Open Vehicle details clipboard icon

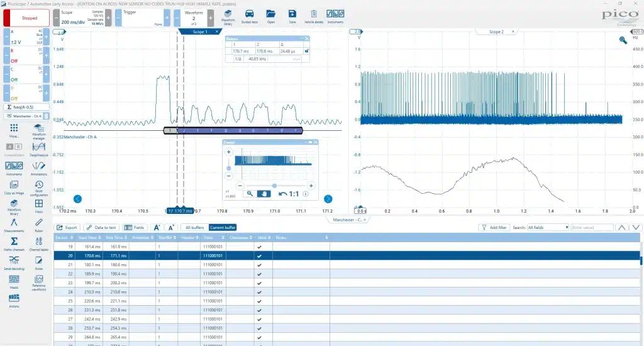click(314, 17)
